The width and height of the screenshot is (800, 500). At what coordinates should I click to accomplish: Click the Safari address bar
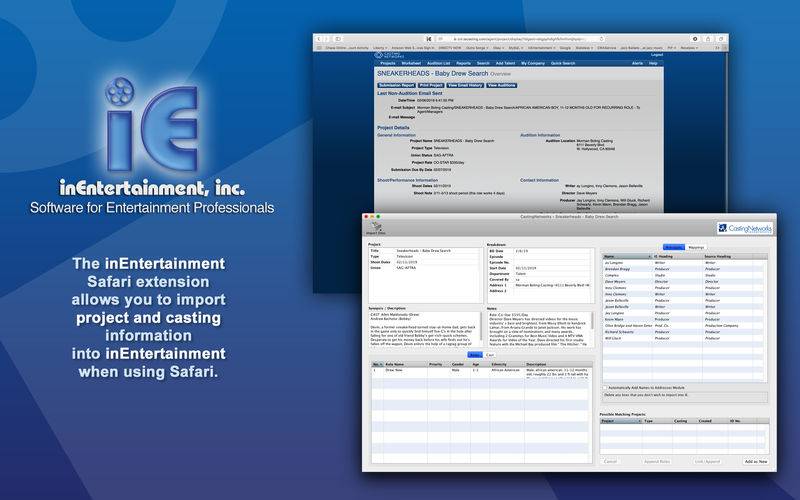tap(521, 39)
